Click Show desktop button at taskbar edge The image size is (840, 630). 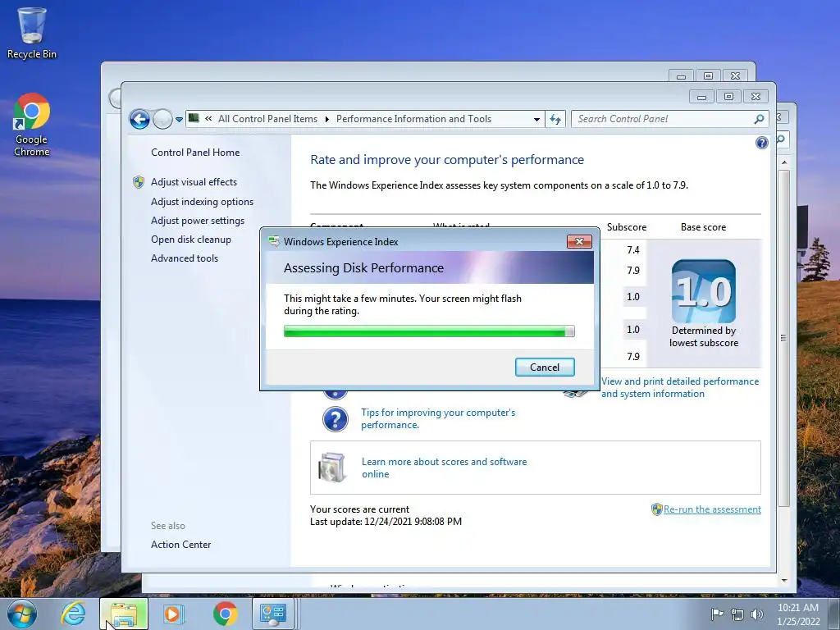[x=834, y=614]
